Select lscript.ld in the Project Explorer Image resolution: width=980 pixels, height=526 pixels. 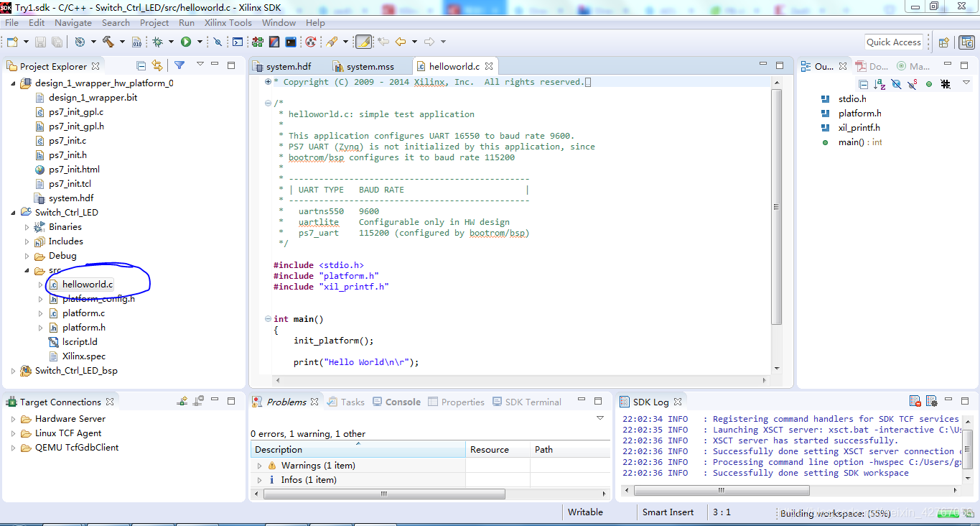[80, 342]
